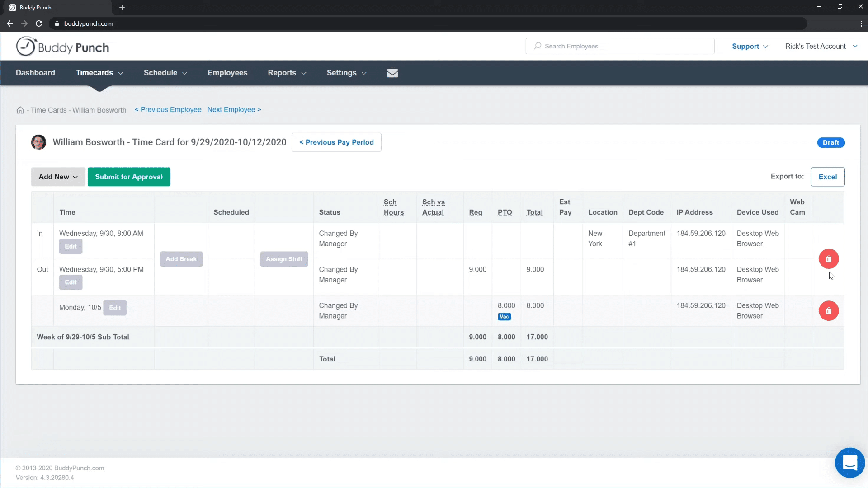This screenshot has height=488, width=868.
Task: Open Rick's Test Account dropdown
Action: 821,46
